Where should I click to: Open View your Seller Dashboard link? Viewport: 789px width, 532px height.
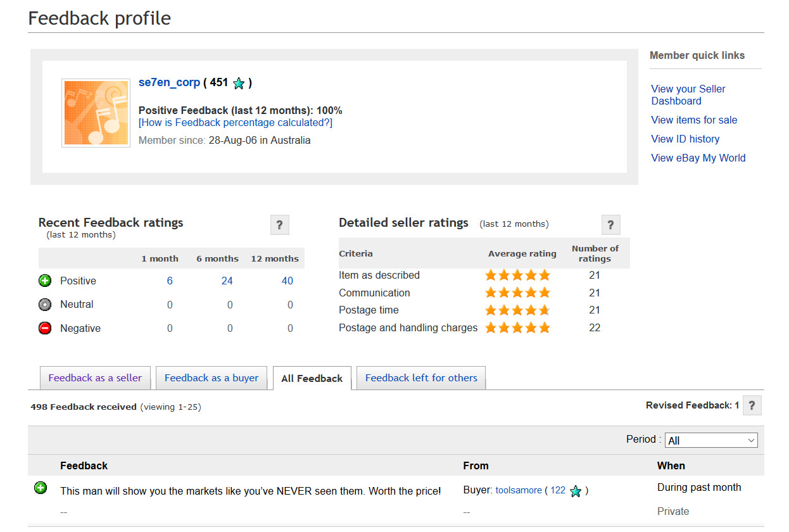[x=688, y=95]
